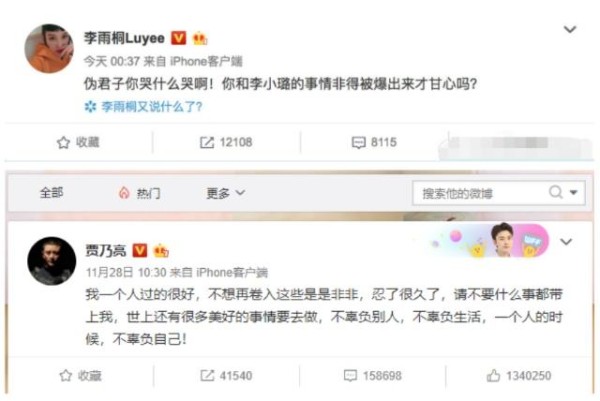Image resolution: width=600 pixels, height=401 pixels.
Task: Repost the post showing 12108 shares
Action: click(x=226, y=142)
